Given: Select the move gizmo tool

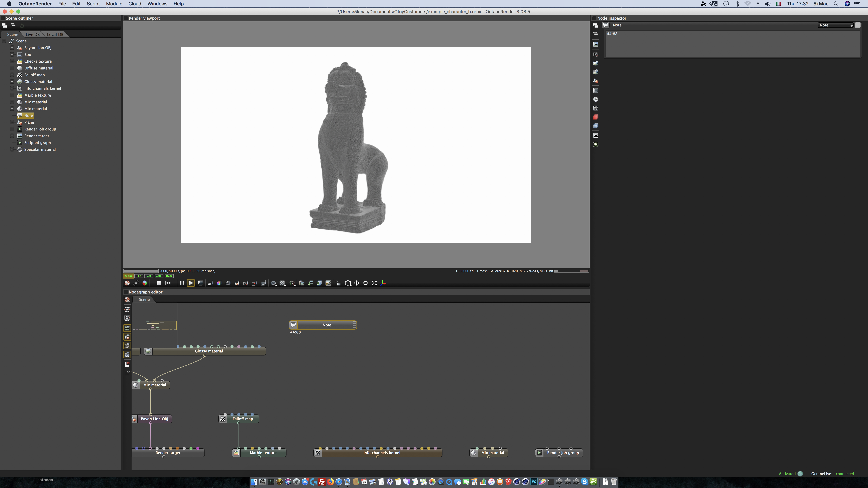Looking at the screenshot, I should (357, 283).
